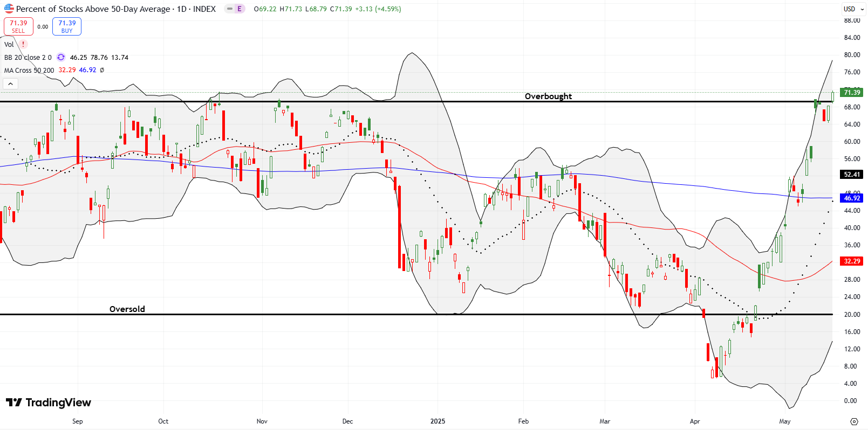Click the green 71.39 current price label
The height and width of the screenshot is (430, 868).
852,92
